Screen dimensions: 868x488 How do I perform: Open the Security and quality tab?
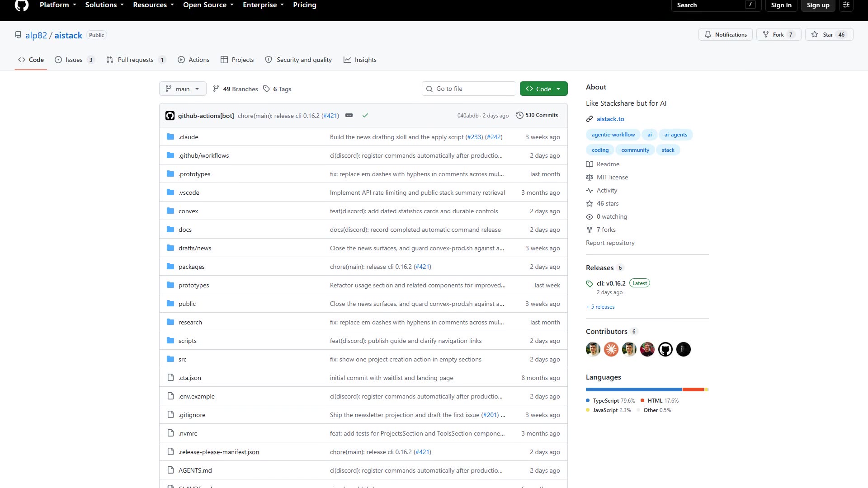coord(298,60)
